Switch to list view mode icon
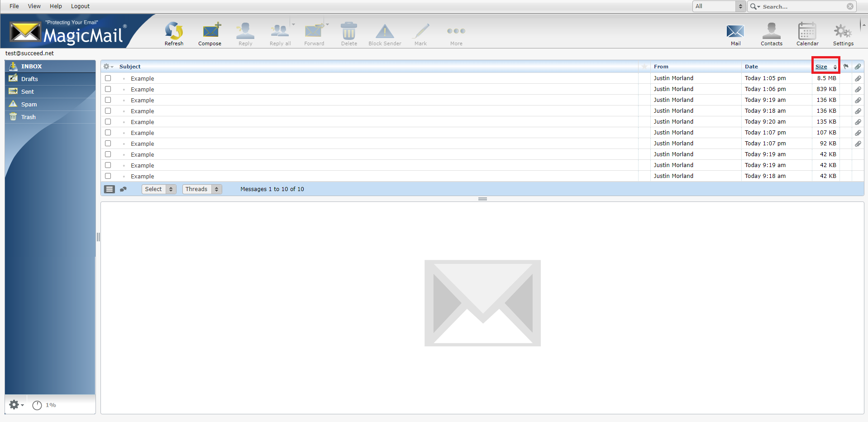868x422 pixels. (x=110, y=189)
